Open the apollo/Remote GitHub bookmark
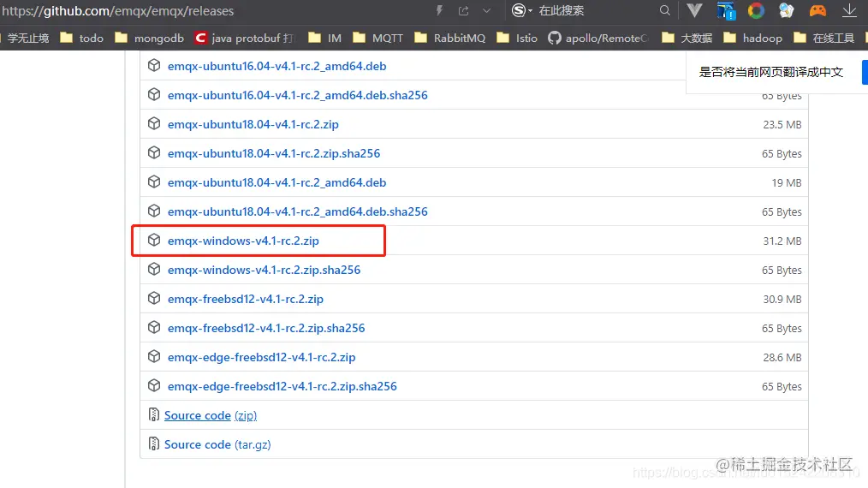 (x=598, y=38)
